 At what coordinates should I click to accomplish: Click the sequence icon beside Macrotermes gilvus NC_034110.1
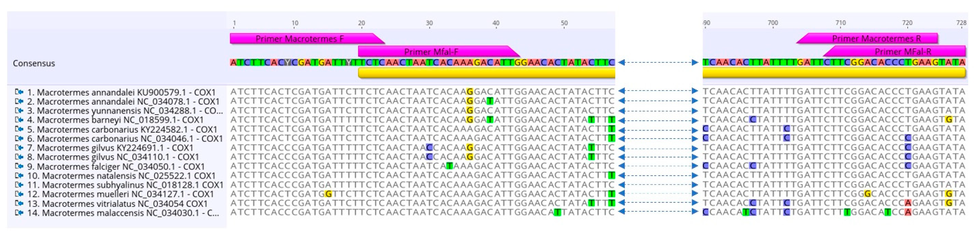19,157
